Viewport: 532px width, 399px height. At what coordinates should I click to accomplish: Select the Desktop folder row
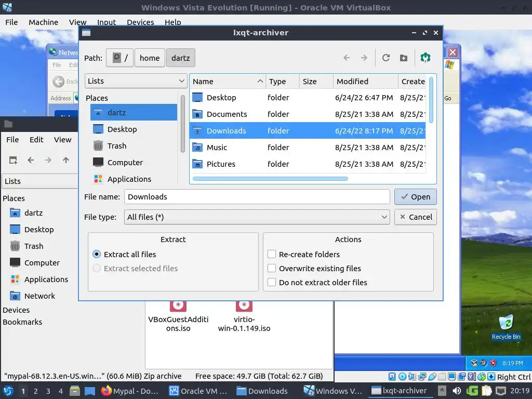pyautogui.click(x=308, y=98)
